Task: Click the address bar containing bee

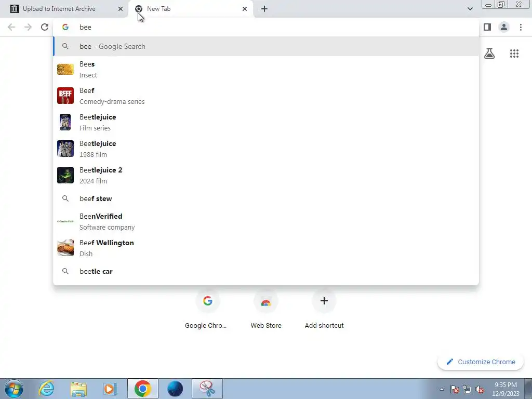Action: pyautogui.click(x=265, y=27)
